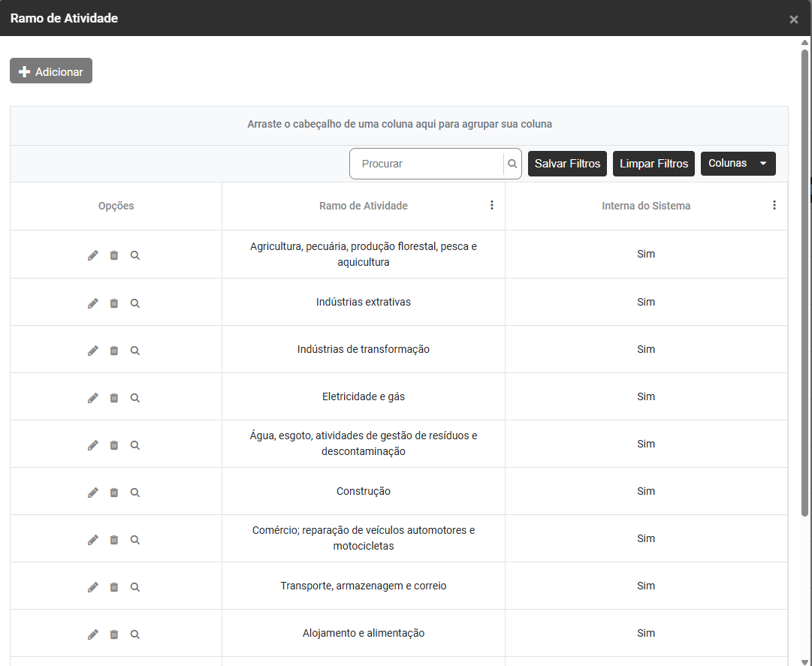View details of Eletricidade e gás row
The height and width of the screenshot is (666, 812).
click(x=135, y=398)
